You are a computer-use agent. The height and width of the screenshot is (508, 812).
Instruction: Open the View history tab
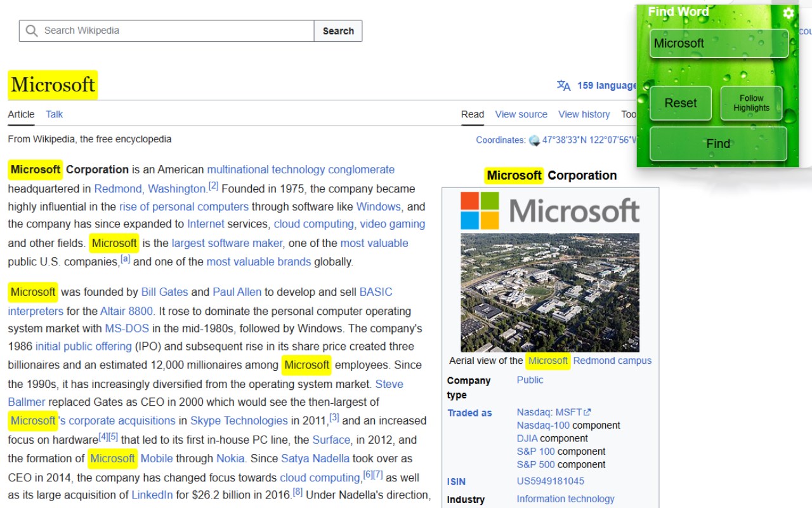coord(584,114)
